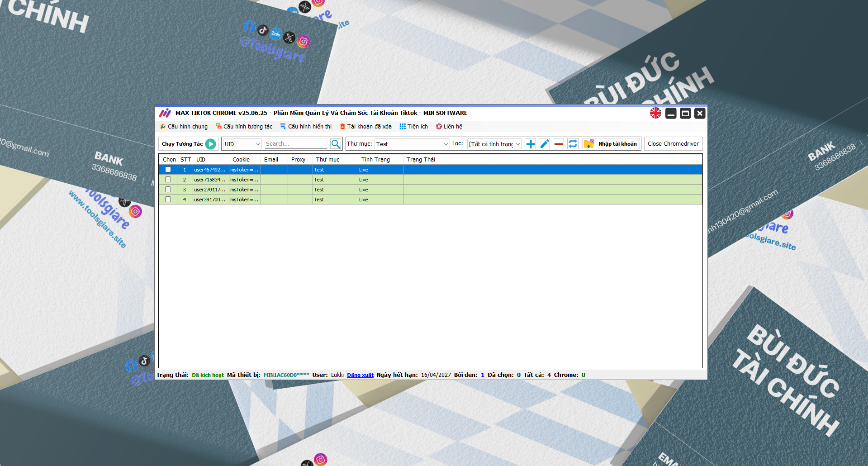Click the Close Chromedriver button
868x466 pixels.
click(673, 144)
